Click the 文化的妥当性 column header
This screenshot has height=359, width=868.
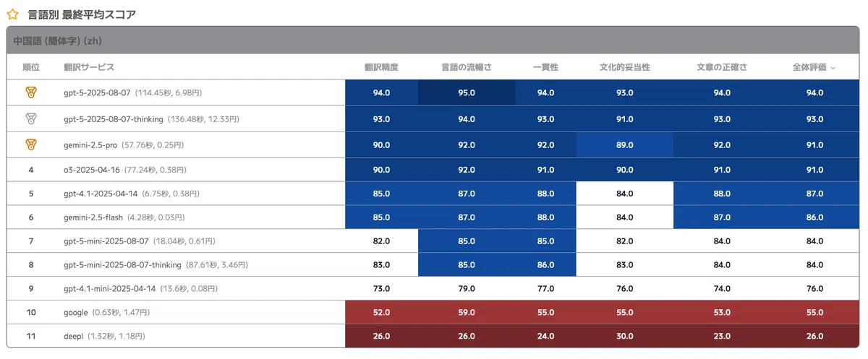click(x=625, y=67)
